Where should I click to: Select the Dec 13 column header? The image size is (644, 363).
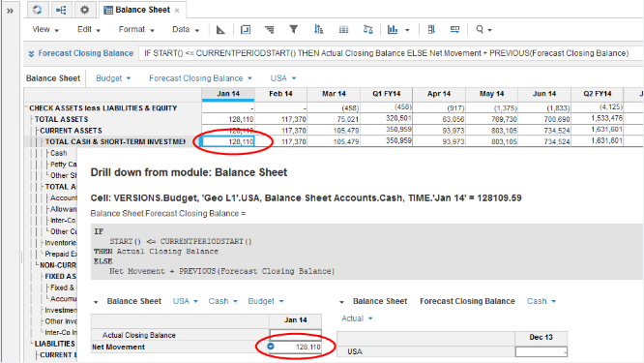click(542, 337)
